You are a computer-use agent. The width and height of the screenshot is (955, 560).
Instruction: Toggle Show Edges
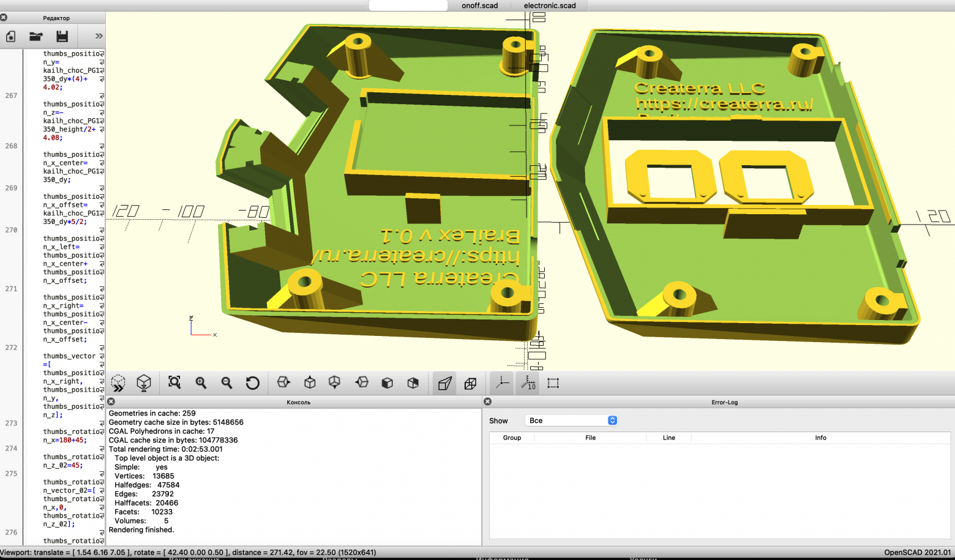(553, 383)
